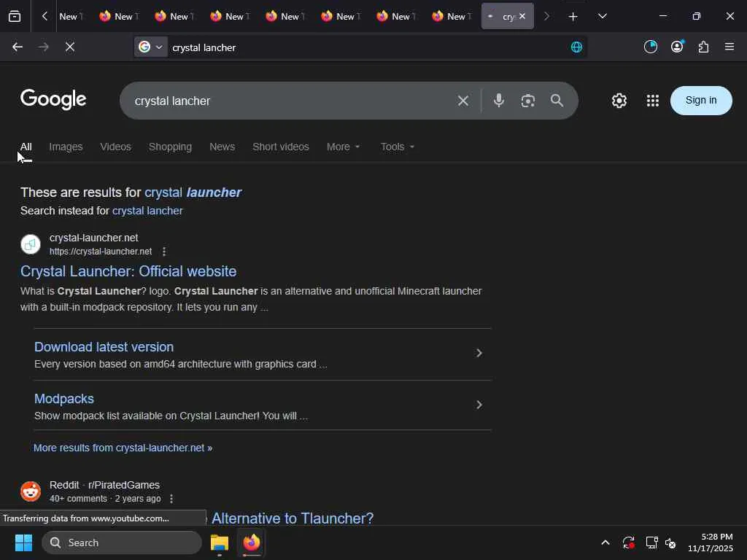Open Firefox View recent browsing icon

[15, 16]
